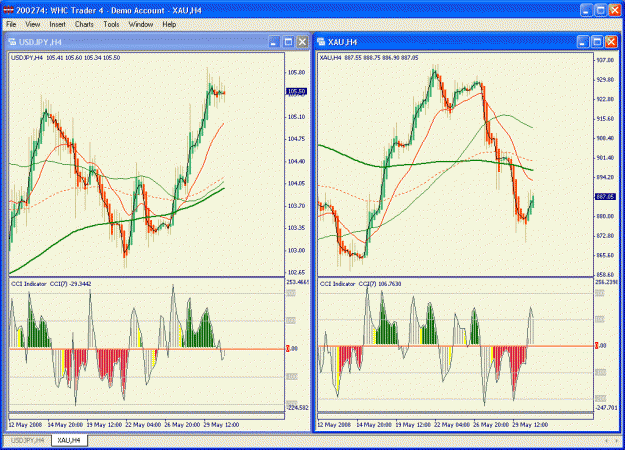
Task: Click the tab bar scroll arrows at bottom right
Action: 611,440
